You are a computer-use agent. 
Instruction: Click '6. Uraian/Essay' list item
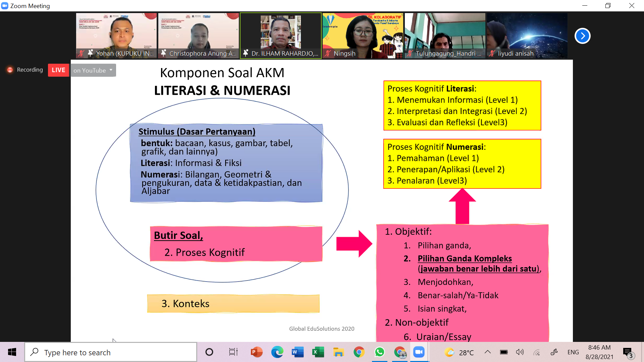(x=437, y=337)
